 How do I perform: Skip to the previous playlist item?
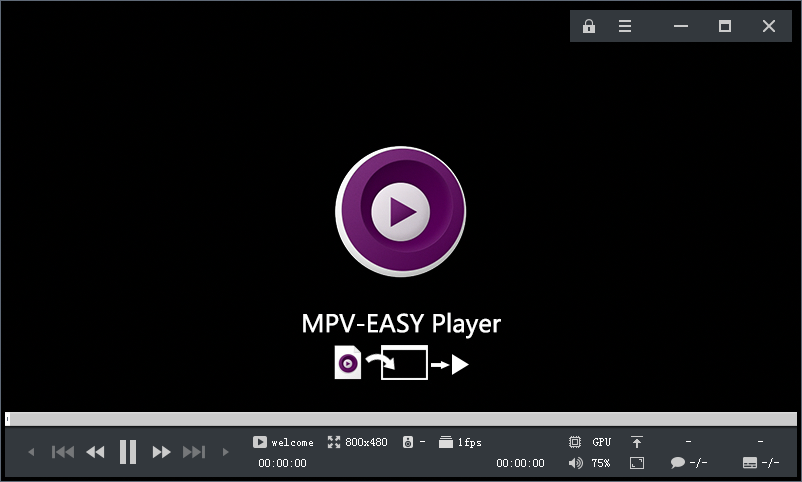(x=63, y=452)
